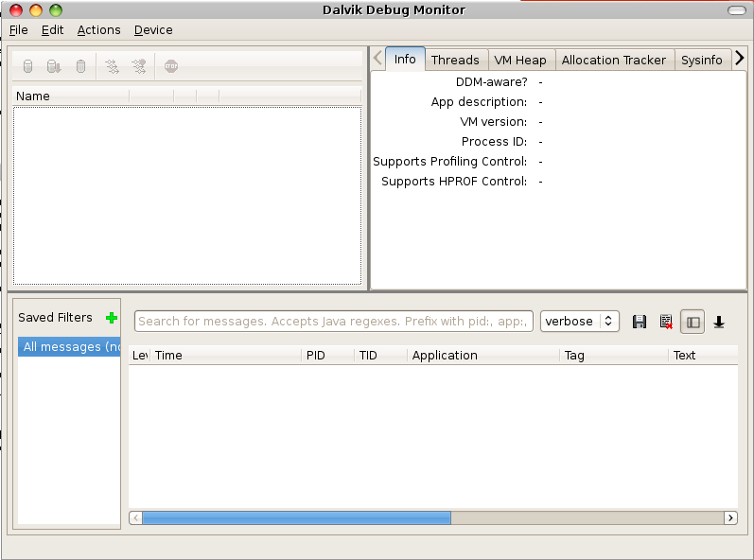Select the All messages saved filter

click(x=69, y=346)
